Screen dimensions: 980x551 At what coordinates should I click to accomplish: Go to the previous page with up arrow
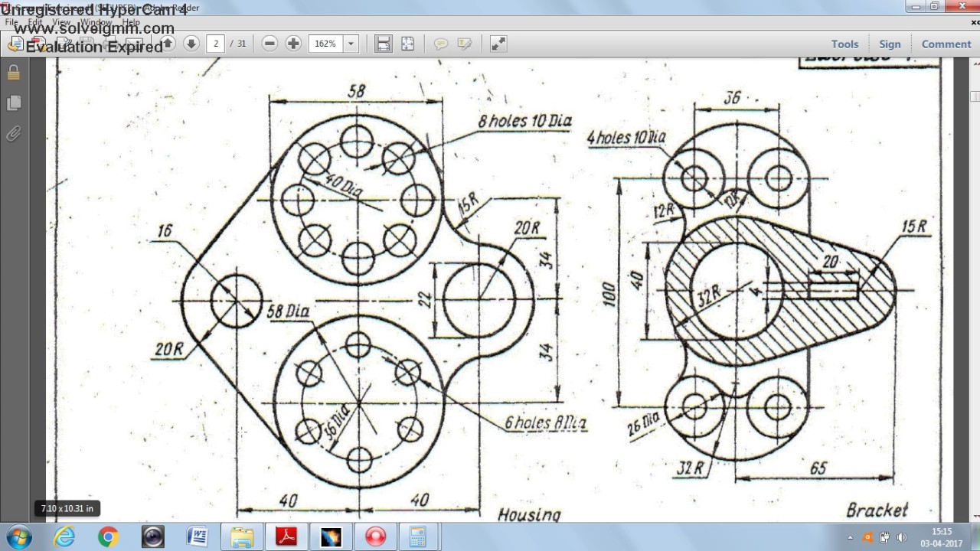(167, 44)
